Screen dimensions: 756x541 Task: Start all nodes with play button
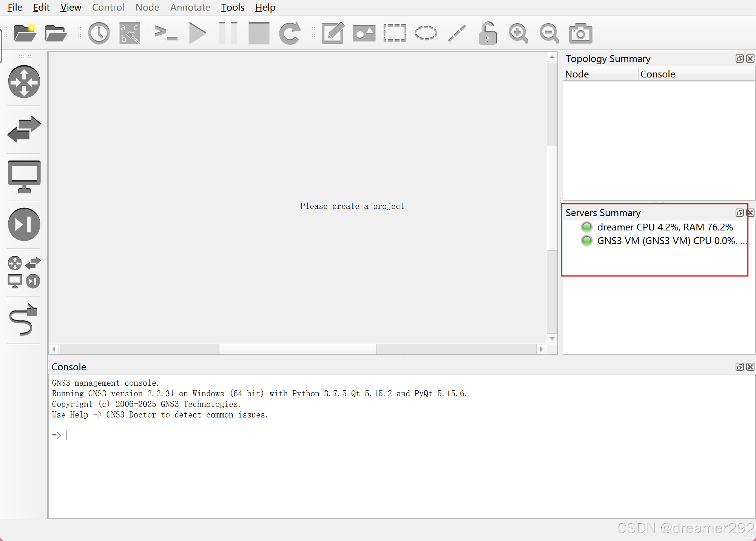pyautogui.click(x=197, y=34)
